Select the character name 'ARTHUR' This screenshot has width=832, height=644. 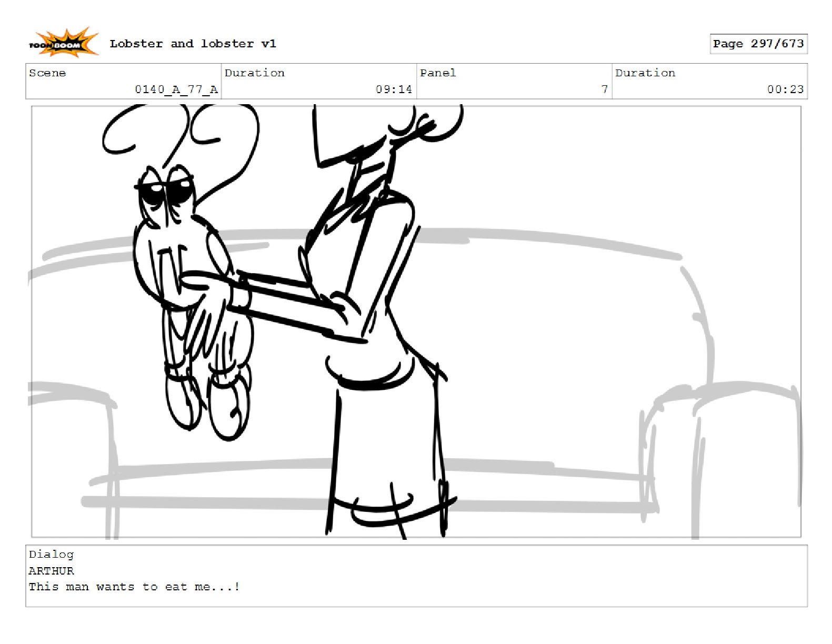click(51, 571)
